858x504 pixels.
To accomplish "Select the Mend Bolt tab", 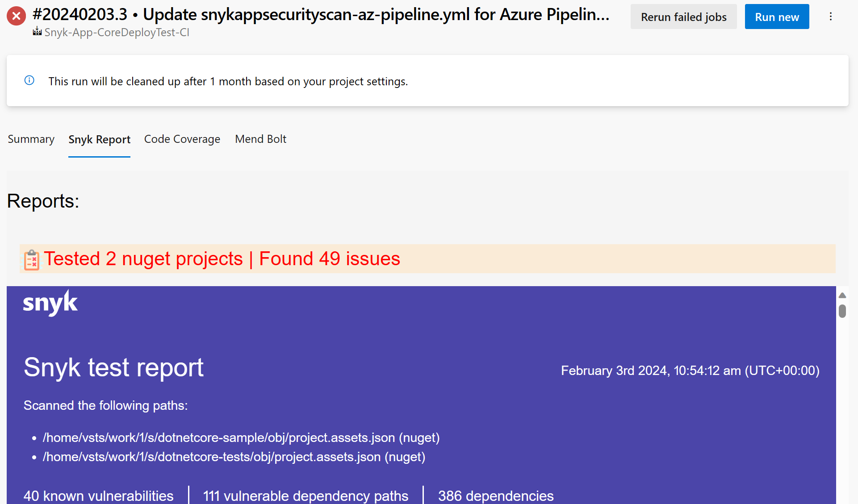I will tap(260, 138).
